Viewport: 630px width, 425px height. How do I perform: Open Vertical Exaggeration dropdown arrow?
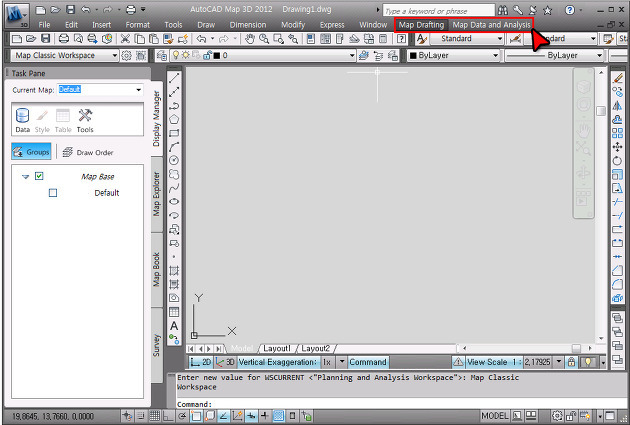pyautogui.click(x=342, y=362)
